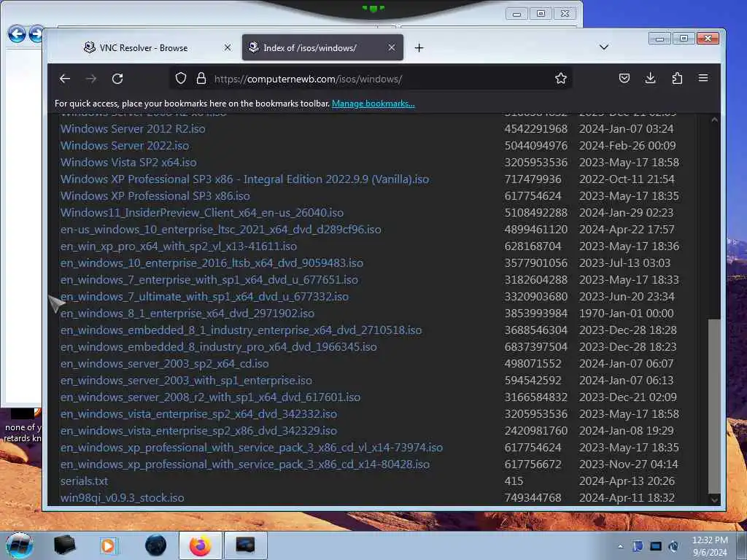Expand the list all tabs chevron
Image resolution: width=747 pixels, height=560 pixels.
(603, 47)
